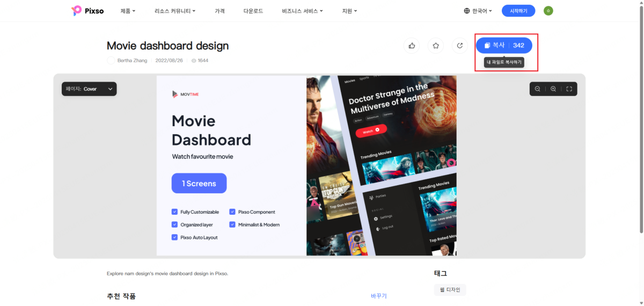Click the thumbs-up like icon
The height and width of the screenshot is (306, 644).
coord(412,46)
